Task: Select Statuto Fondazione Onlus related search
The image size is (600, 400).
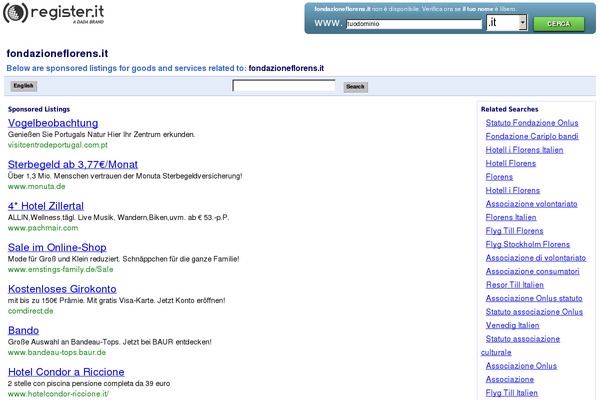Action: click(532, 123)
